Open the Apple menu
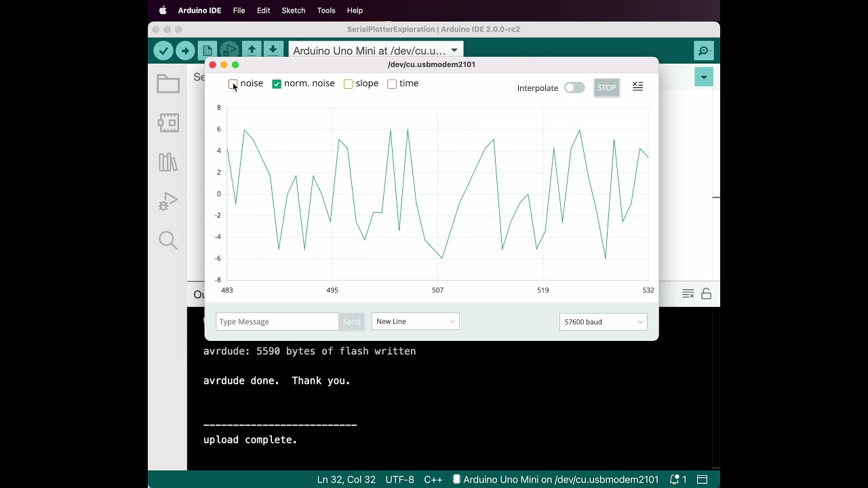This screenshot has height=488, width=868. point(163,10)
